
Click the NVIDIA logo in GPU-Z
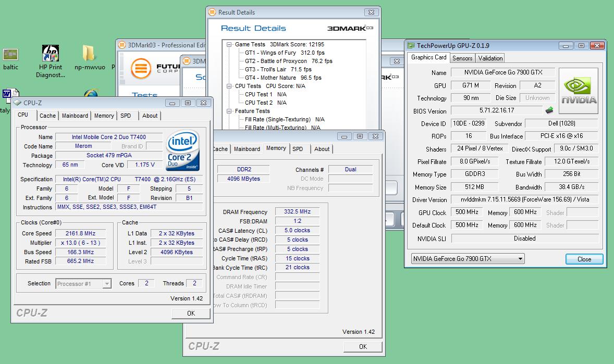point(579,91)
